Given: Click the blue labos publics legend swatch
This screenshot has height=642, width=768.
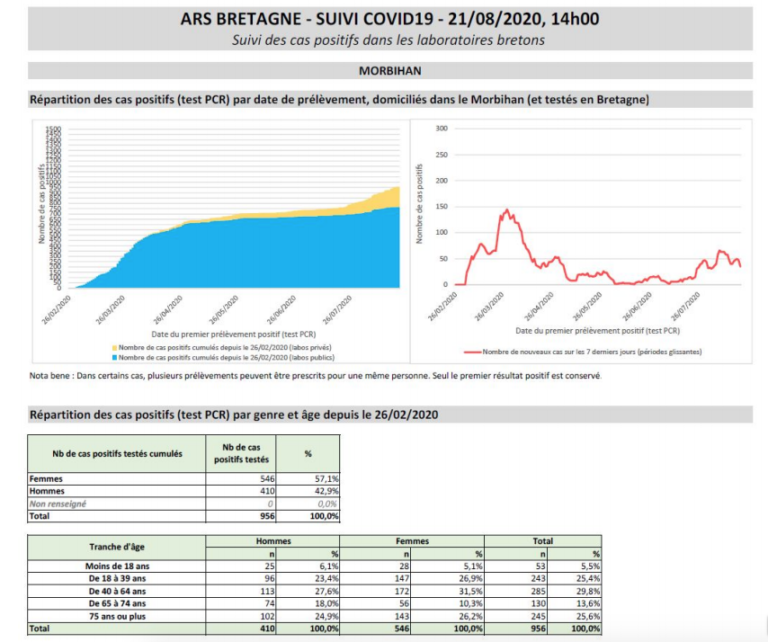Looking at the screenshot, I should coord(115,356).
